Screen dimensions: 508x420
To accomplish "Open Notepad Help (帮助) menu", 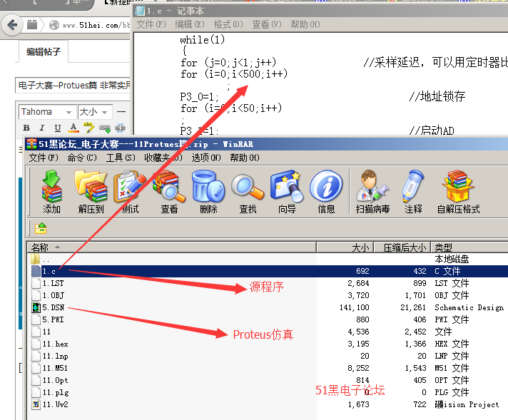I will (x=305, y=24).
